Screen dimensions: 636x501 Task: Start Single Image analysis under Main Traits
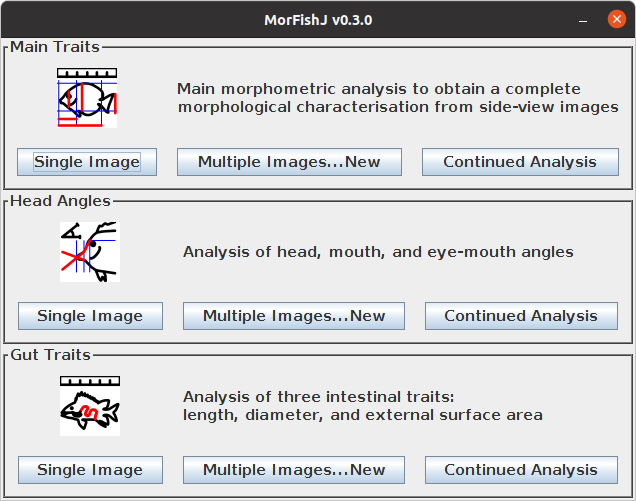tap(87, 162)
